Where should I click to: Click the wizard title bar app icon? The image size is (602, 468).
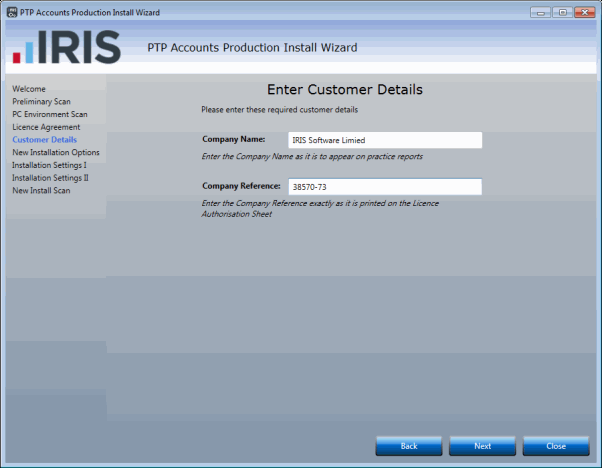click(x=12, y=12)
